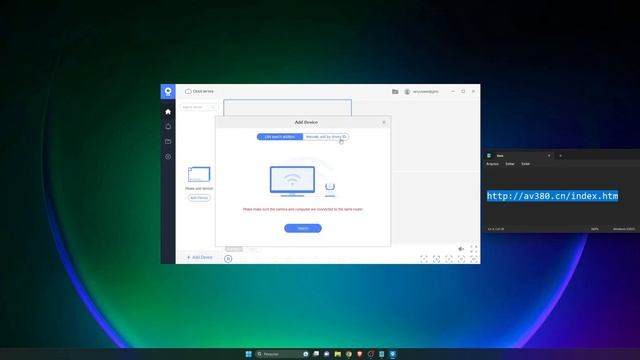Image resolution: width=640 pixels, height=360 pixels.
Task: Click the Cloud service cloud icon
Action: click(188, 91)
